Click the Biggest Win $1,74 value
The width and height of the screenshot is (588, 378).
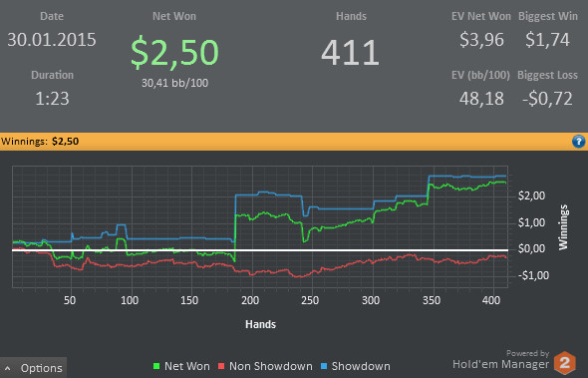pos(547,40)
